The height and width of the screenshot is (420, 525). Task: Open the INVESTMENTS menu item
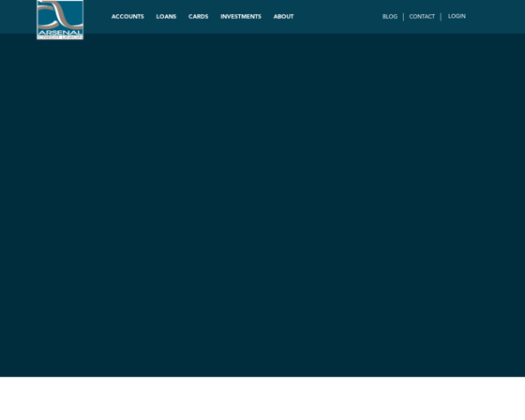[x=241, y=17]
